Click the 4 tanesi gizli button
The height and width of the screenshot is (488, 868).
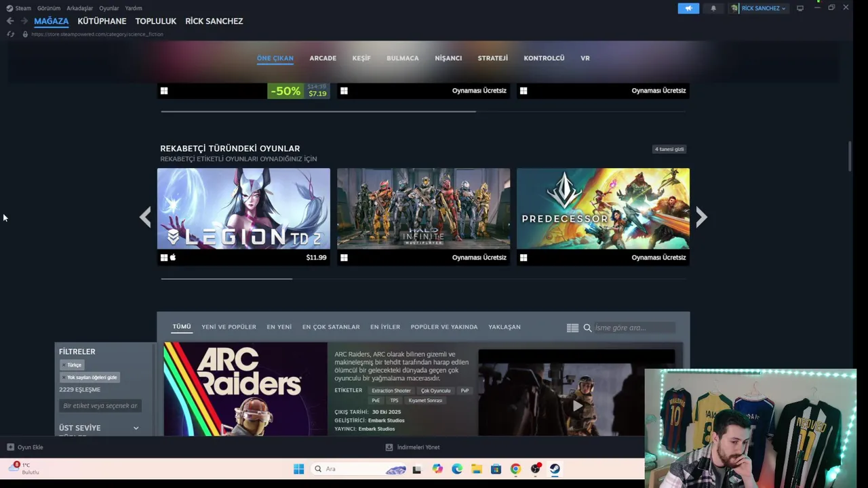(669, 149)
